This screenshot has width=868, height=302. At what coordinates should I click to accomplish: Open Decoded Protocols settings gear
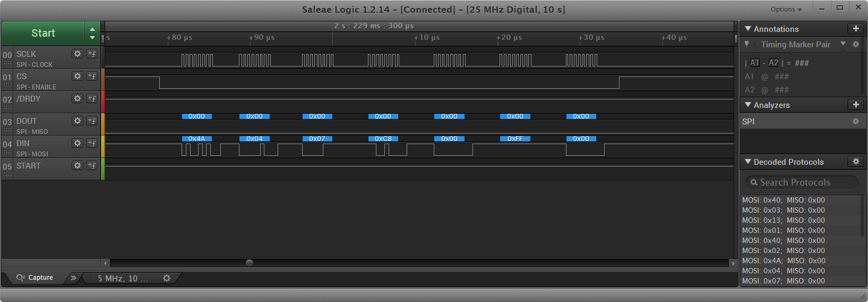click(x=856, y=161)
